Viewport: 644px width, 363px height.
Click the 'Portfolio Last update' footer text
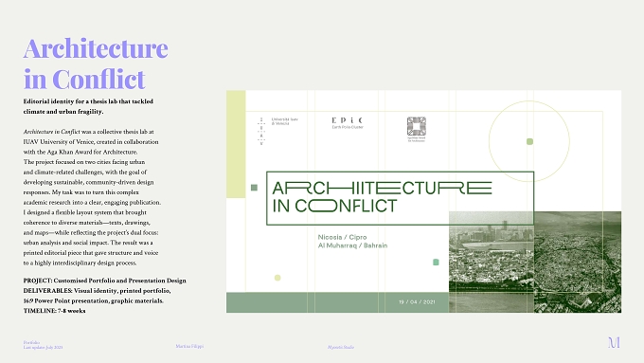(44, 345)
